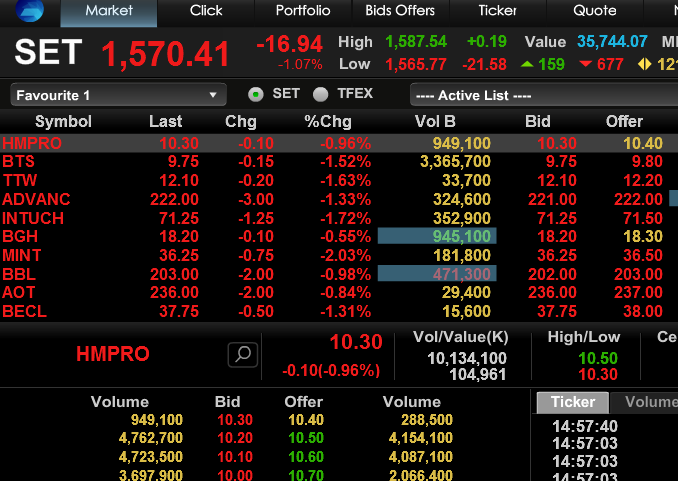The image size is (678, 481).
Task: Click the ticker time 14:57:40
Action: click(x=585, y=426)
